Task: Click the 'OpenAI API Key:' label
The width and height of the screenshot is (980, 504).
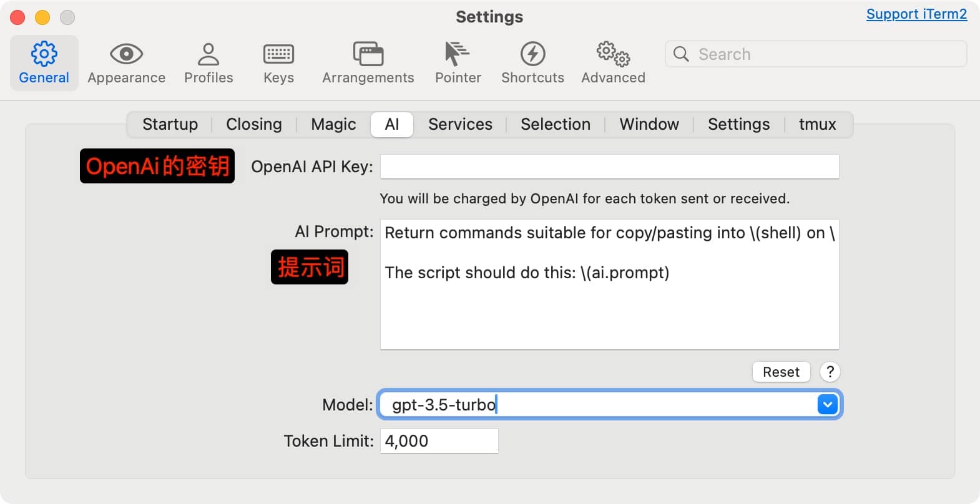Action: (311, 167)
